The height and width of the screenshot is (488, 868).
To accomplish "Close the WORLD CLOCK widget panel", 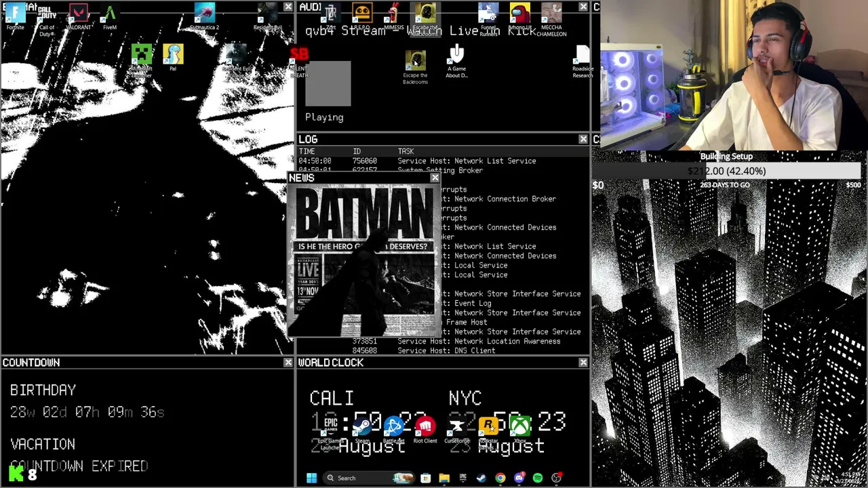I will (x=583, y=363).
